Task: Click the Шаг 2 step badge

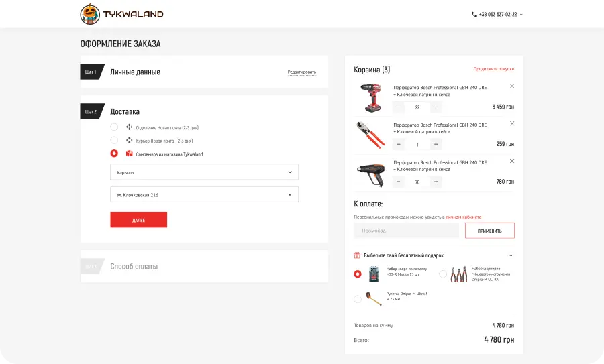Action: point(91,111)
